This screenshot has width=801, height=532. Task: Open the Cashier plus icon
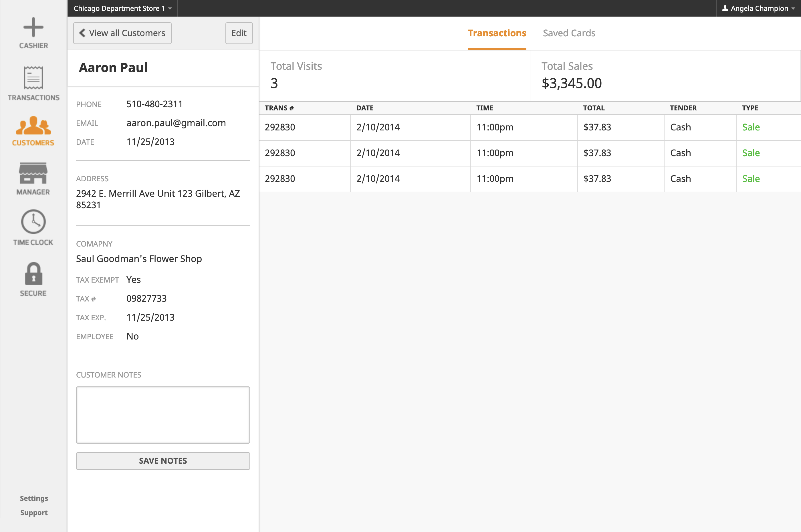tap(33, 27)
